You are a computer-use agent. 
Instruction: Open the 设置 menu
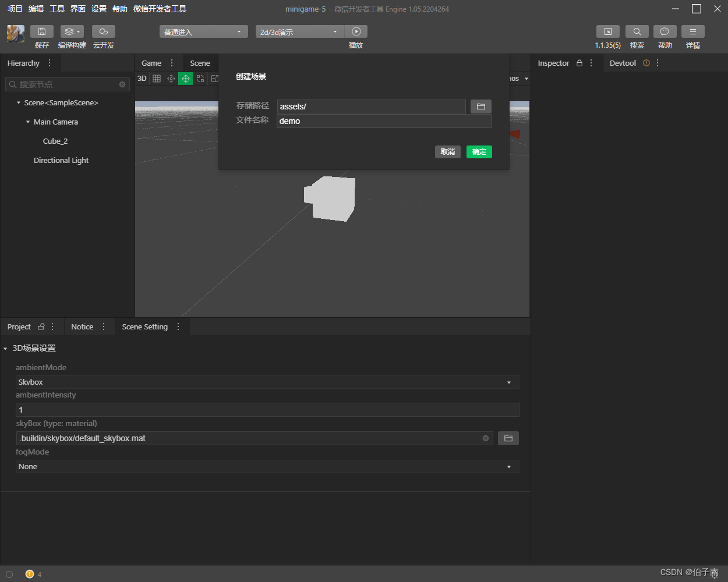99,9
